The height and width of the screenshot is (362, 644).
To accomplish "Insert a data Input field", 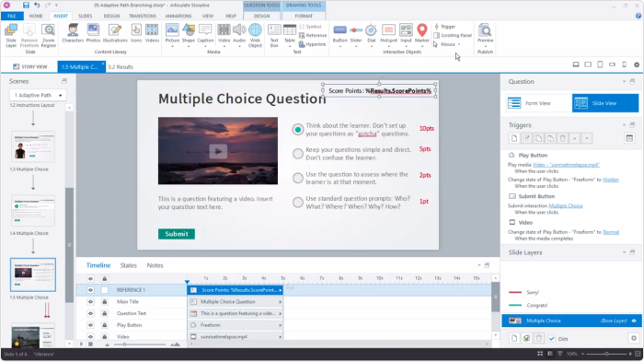I will pyautogui.click(x=406, y=35).
